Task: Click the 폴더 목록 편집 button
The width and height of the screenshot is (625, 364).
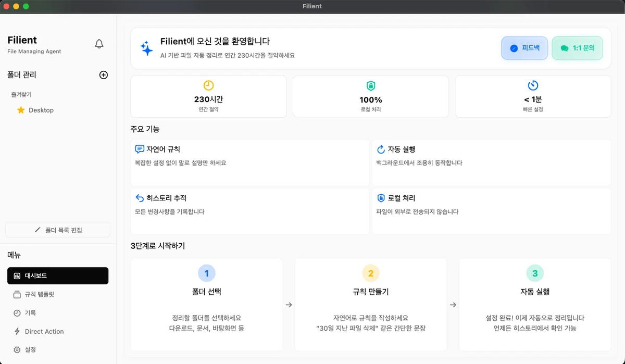Action: [58, 230]
